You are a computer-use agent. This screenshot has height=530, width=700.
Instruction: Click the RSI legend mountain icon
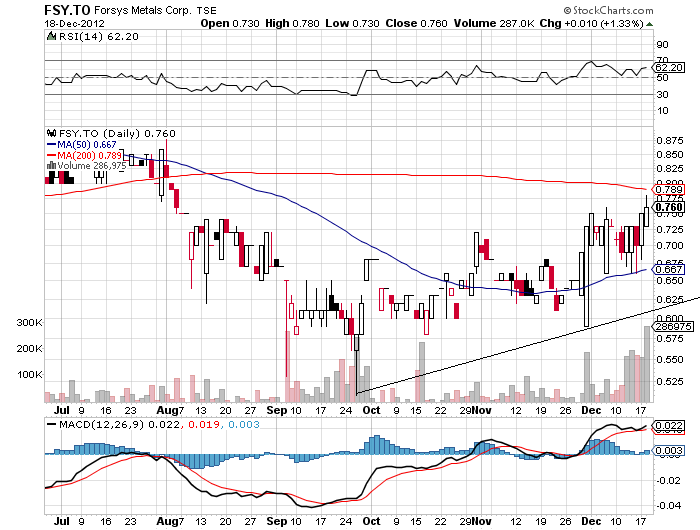[52, 36]
